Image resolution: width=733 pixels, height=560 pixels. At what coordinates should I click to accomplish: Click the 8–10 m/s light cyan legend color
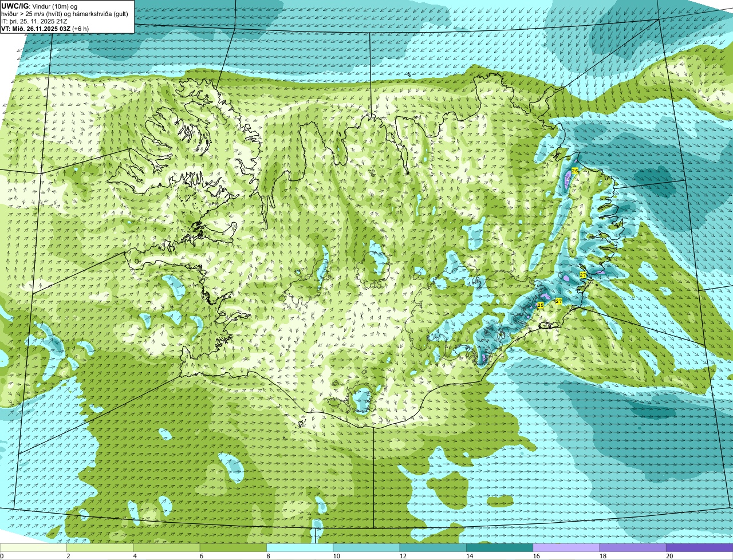point(299,547)
